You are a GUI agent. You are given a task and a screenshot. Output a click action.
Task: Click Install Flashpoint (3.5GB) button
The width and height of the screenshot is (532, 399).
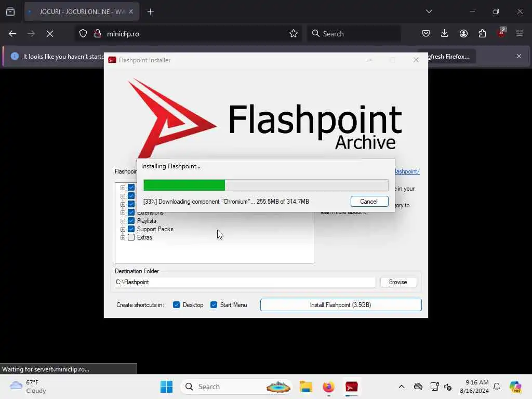[341, 304]
